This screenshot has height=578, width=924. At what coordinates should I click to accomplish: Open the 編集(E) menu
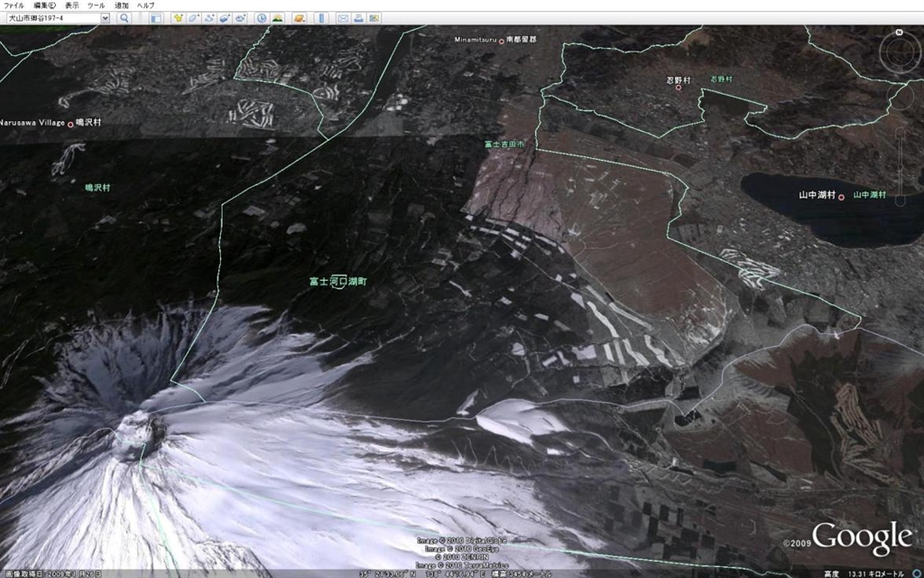(45, 5)
